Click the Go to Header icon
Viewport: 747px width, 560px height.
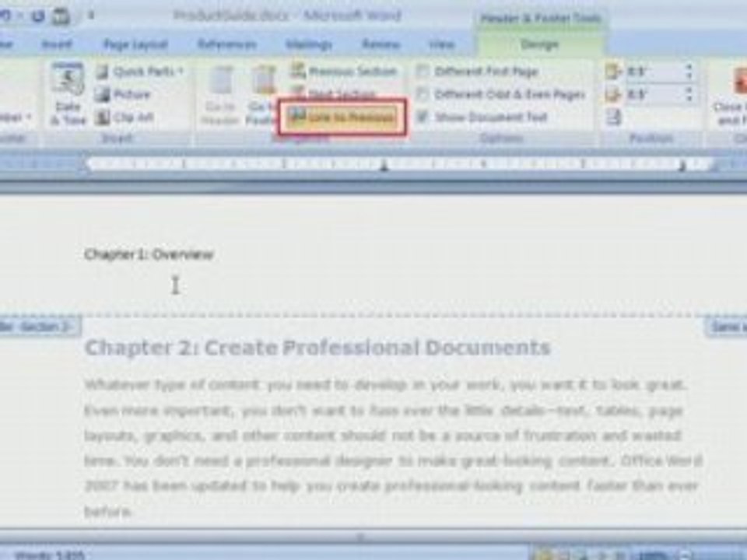[220, 95]
